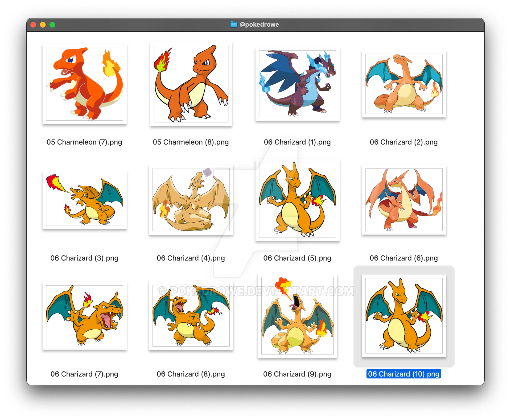Open the 06 Charizard (1).png thumbnail image
This screenshot has width=511, height=420.
click(x=298, y=84)
